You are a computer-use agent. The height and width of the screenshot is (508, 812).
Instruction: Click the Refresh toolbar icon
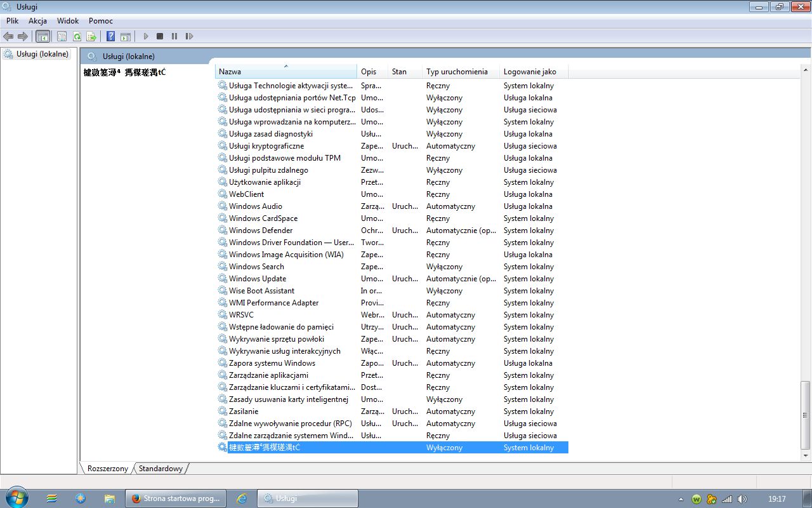click(77, 36)
